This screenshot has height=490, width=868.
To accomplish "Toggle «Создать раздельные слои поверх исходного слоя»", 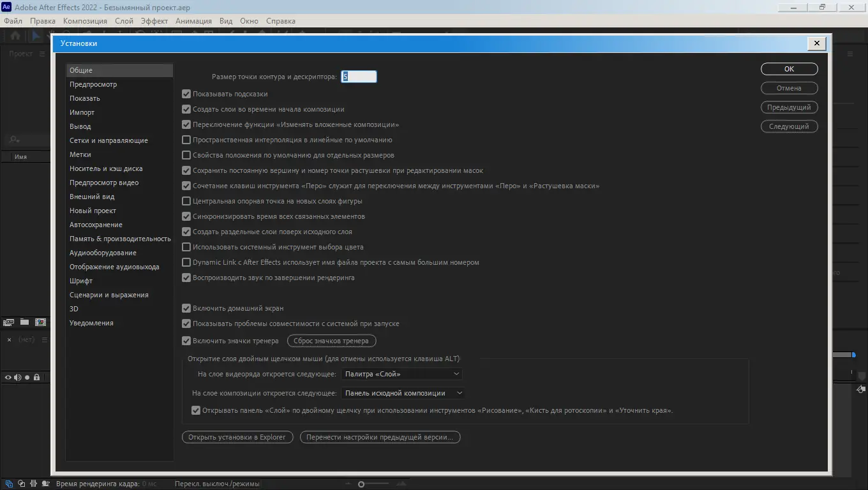I will tap(186, 232).
